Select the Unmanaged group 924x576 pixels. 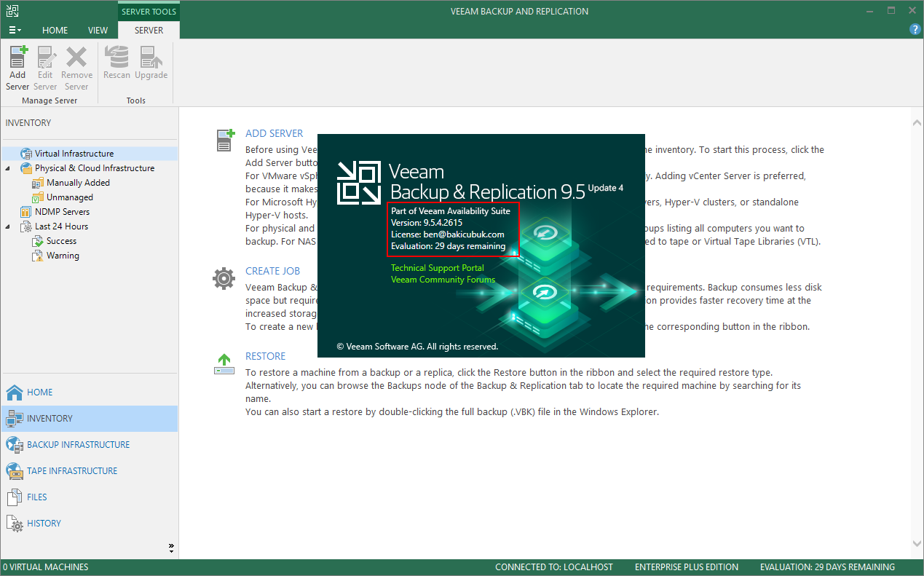tap(70, 197)
